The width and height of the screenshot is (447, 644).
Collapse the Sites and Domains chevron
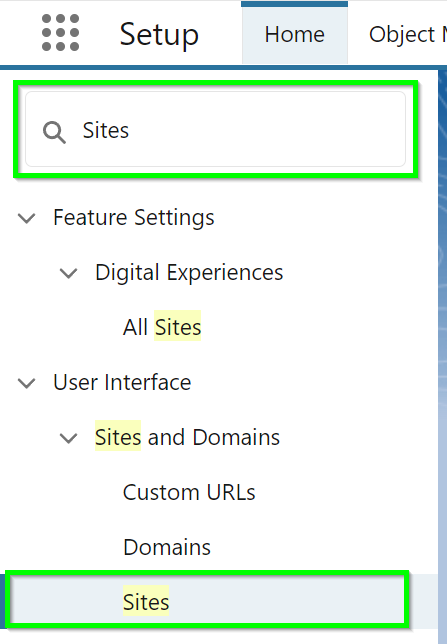pos(69,438)
